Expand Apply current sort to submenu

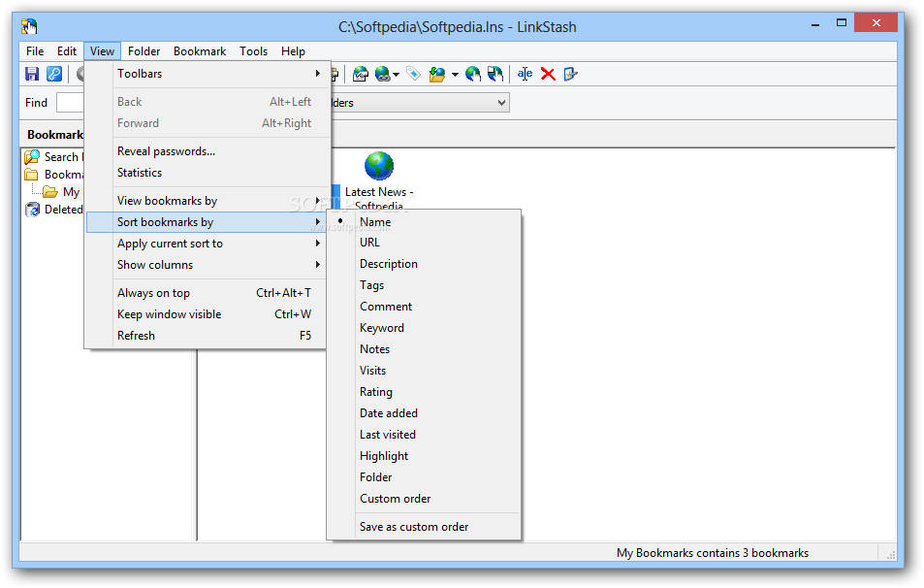click(x=207, y=244)
